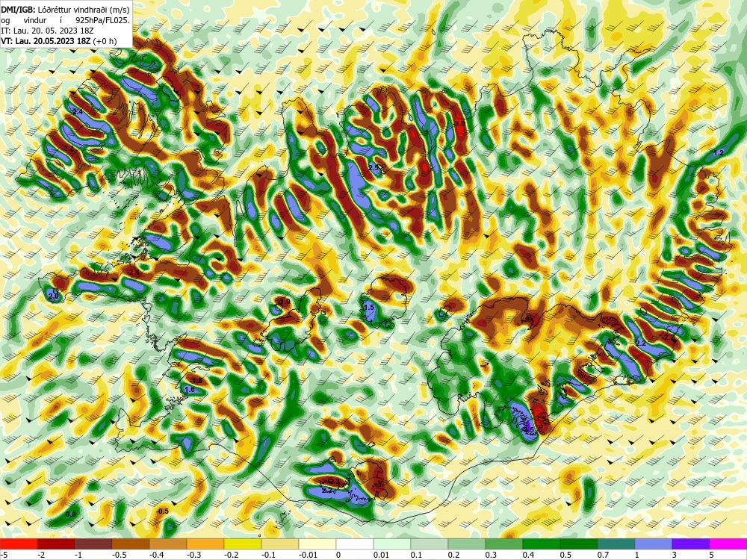Choose the orange legend swatch above -0.3

point(205,544)
